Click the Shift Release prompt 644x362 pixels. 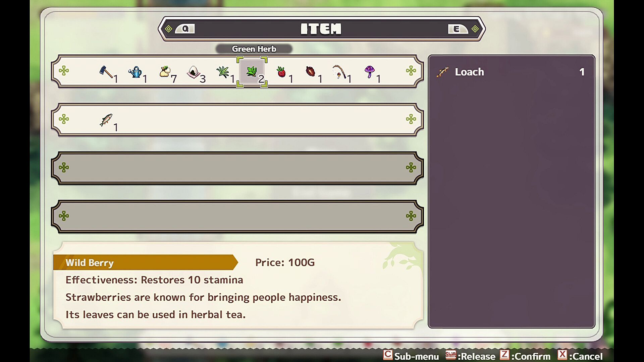pos(470,356)
